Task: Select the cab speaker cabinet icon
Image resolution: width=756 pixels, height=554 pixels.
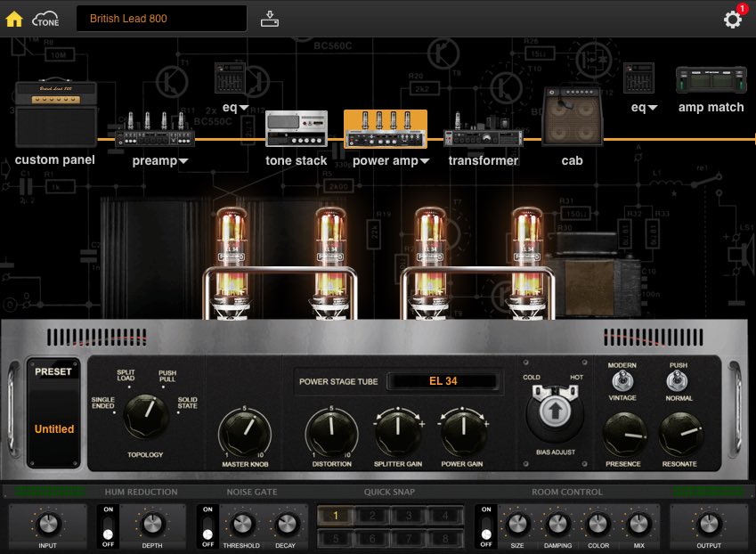Action: [x=573, y=116]
